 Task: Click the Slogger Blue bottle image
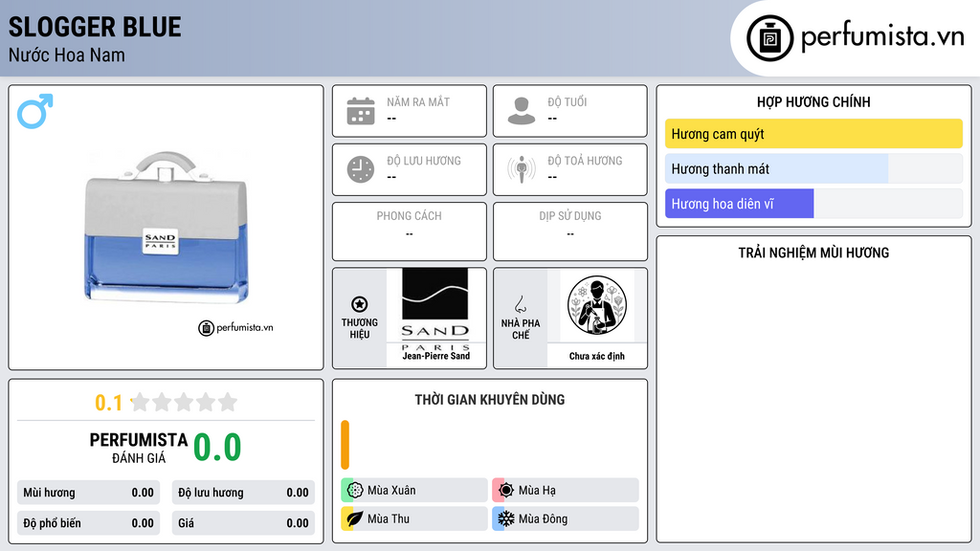[x=167, y=228]
